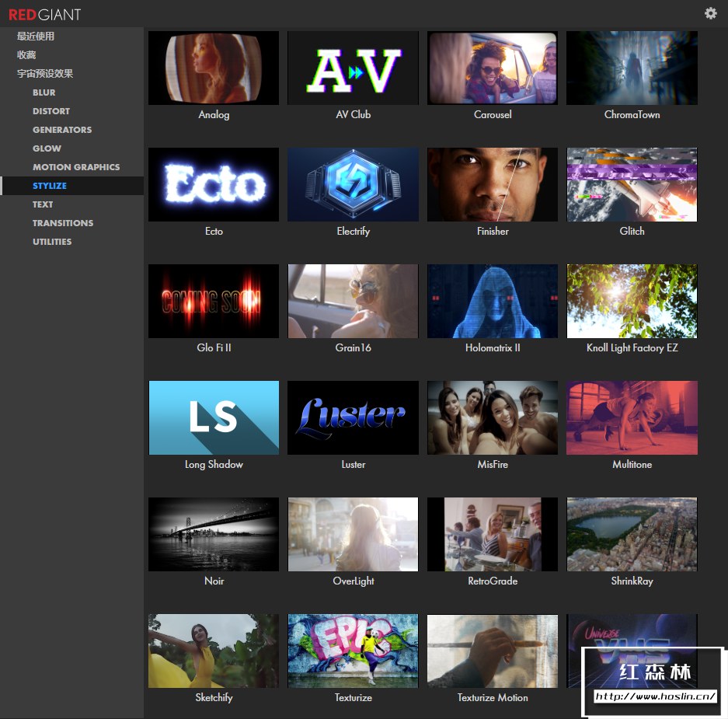Click the Red Giant logo
This screenshot has width=728, height=719.
44,15
